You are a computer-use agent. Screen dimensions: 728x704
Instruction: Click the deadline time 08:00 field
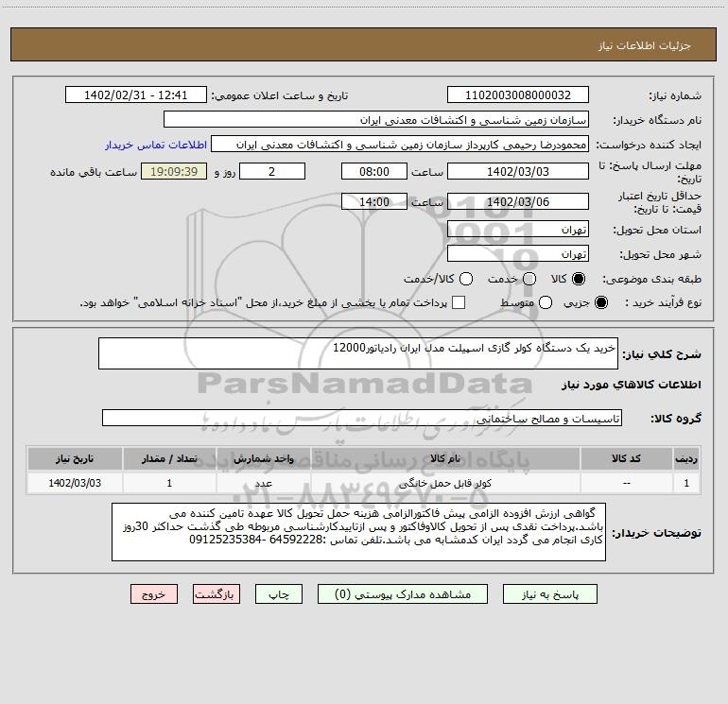click(374, 171)
